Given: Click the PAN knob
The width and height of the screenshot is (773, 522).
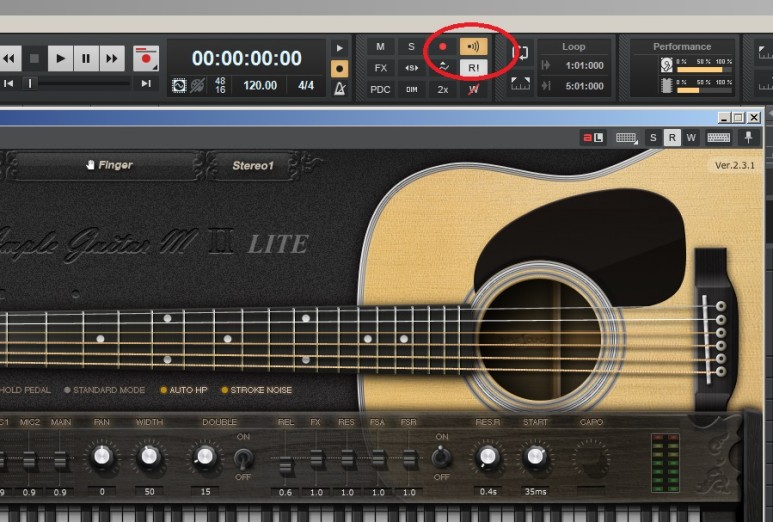Looking at the screenshot, I should tap(102, 456).
